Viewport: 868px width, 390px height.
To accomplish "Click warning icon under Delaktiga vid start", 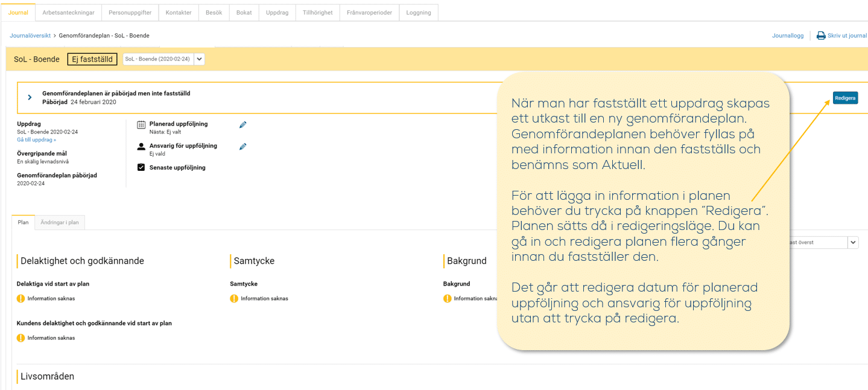I will point(21,298).
